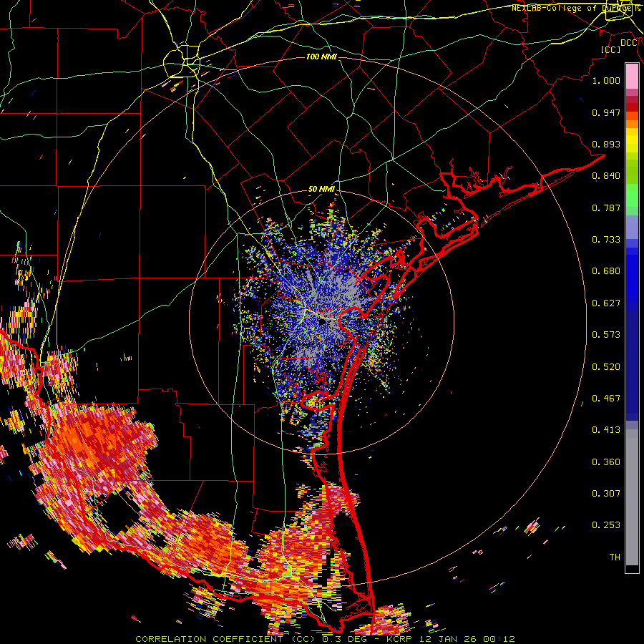Click the [CC] units label
Image resolution: width=644 pixels, height=644 pixels.
[611, 49]
